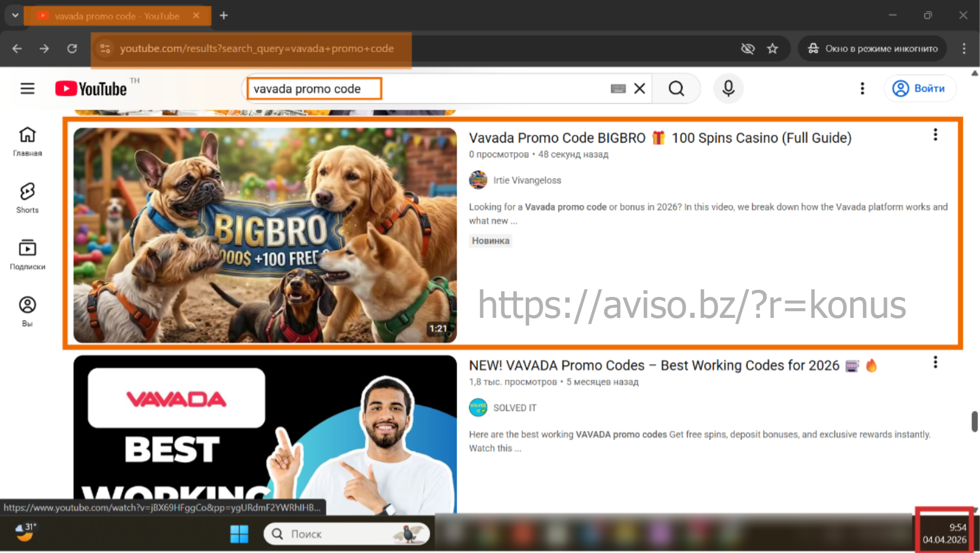Play the VAVADA BEST WORKING thumbnail video
The width and height of the screenshot is (980, 553).
265,434
